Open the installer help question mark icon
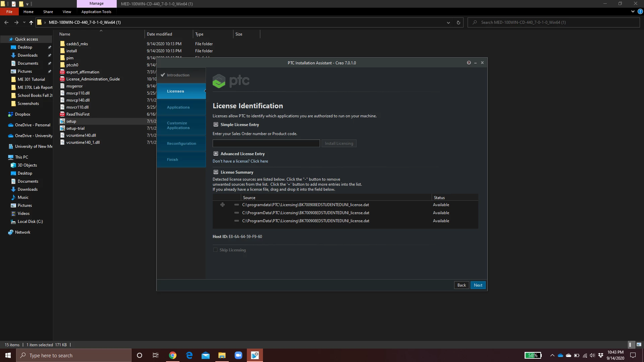 [x=469, y=63]
